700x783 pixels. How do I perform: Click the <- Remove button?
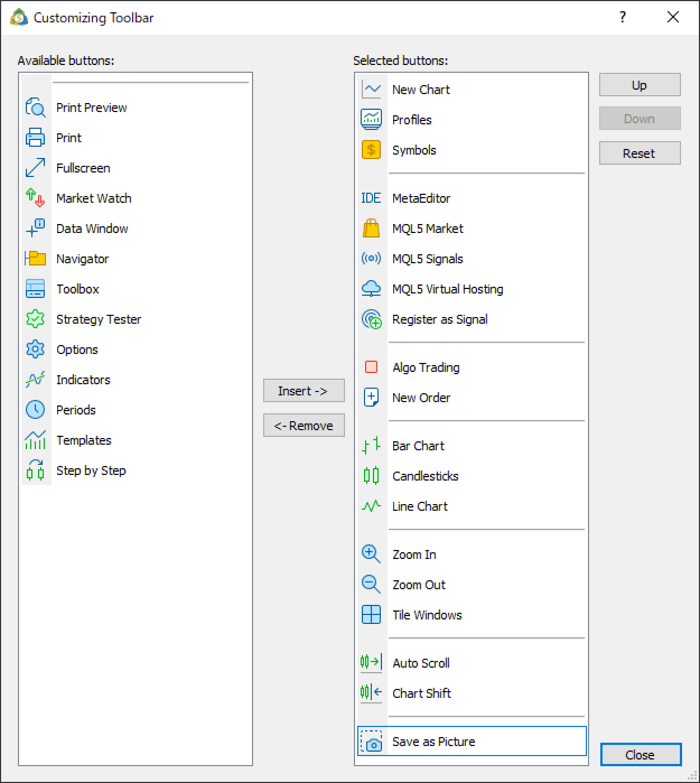coord(304,426)
